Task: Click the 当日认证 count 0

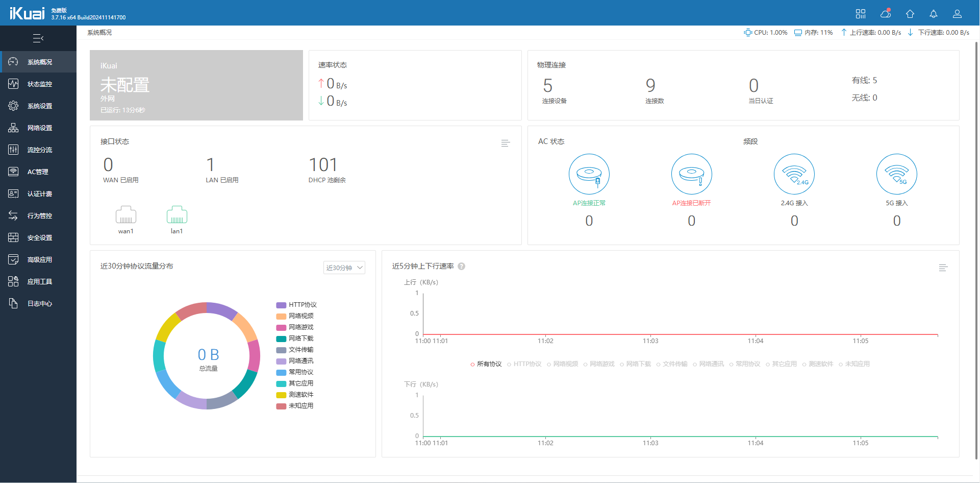Action: 754,85
